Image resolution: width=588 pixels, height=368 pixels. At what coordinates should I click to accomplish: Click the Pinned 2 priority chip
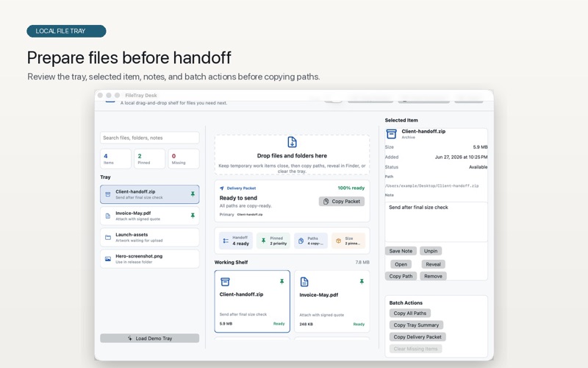pos(273,241)
